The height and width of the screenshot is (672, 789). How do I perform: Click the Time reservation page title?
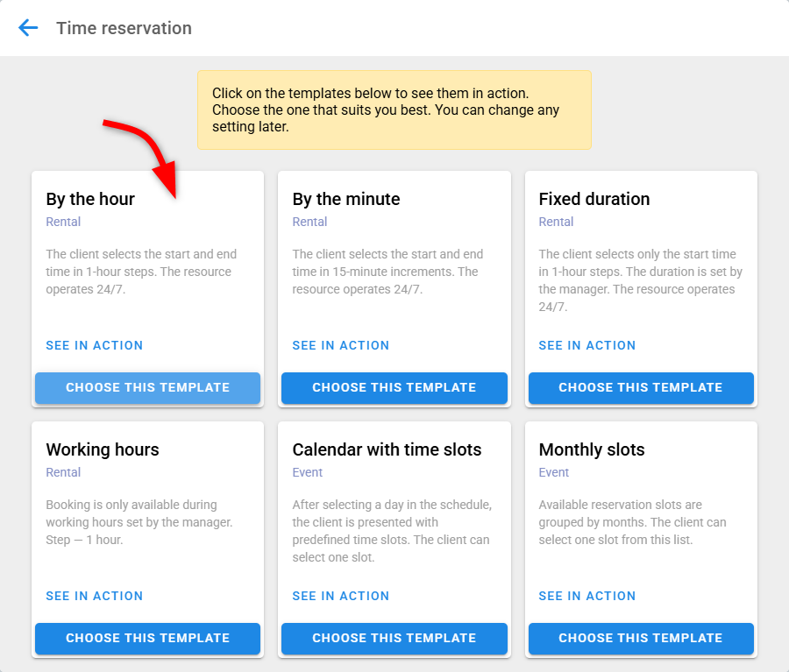(x=124, y=28)
